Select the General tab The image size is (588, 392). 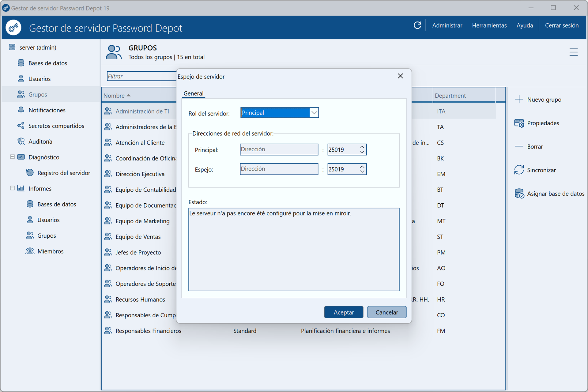click(x=194, y=93)
